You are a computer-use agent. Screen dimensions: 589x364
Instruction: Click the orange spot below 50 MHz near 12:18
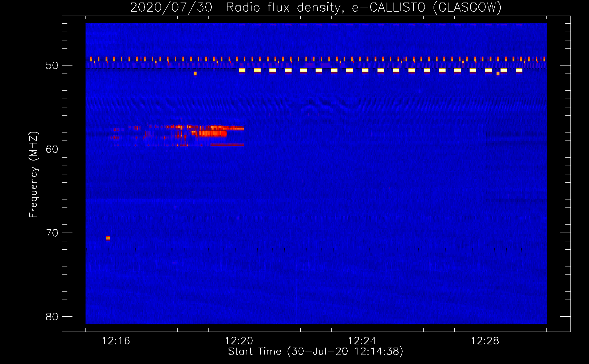[x=195, y=74]
